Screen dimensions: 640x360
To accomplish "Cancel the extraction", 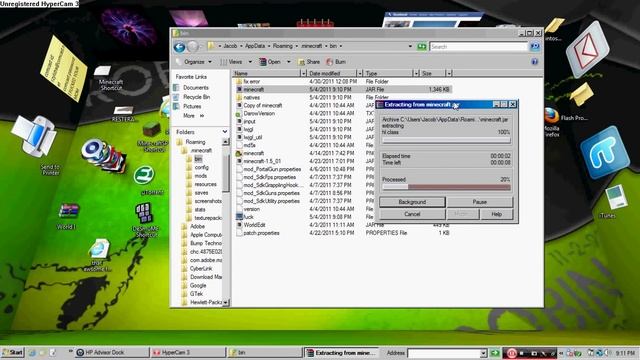I will pyautogui.click(x=412, y=214).
